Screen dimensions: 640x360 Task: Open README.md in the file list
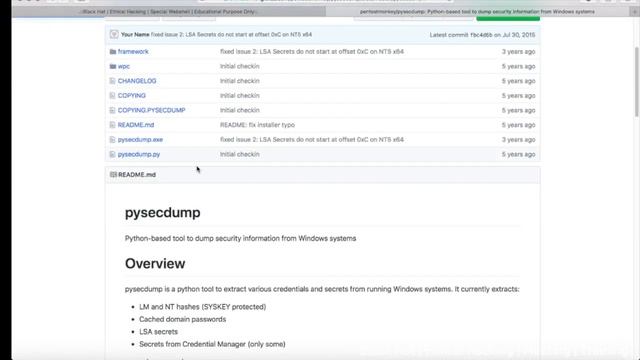[136, 125]
